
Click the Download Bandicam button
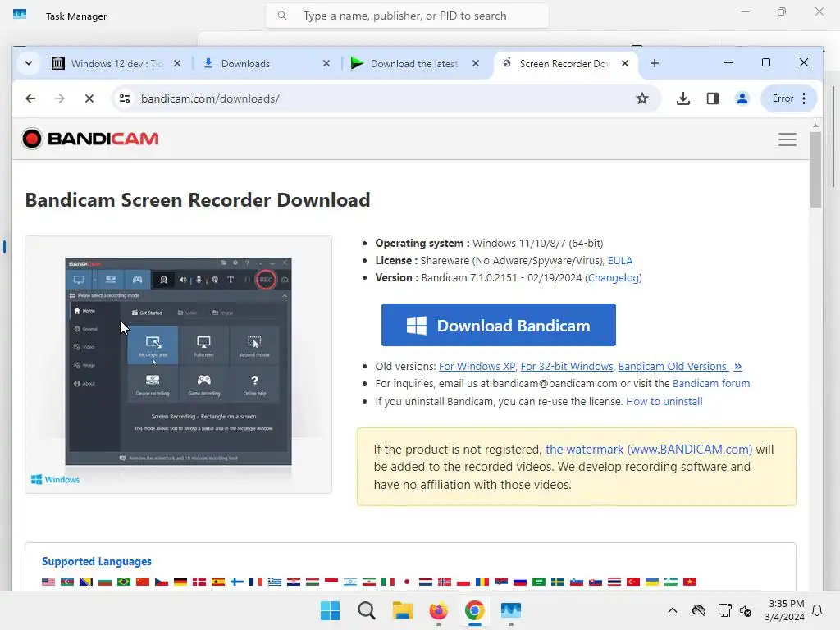tap(498, 325)
